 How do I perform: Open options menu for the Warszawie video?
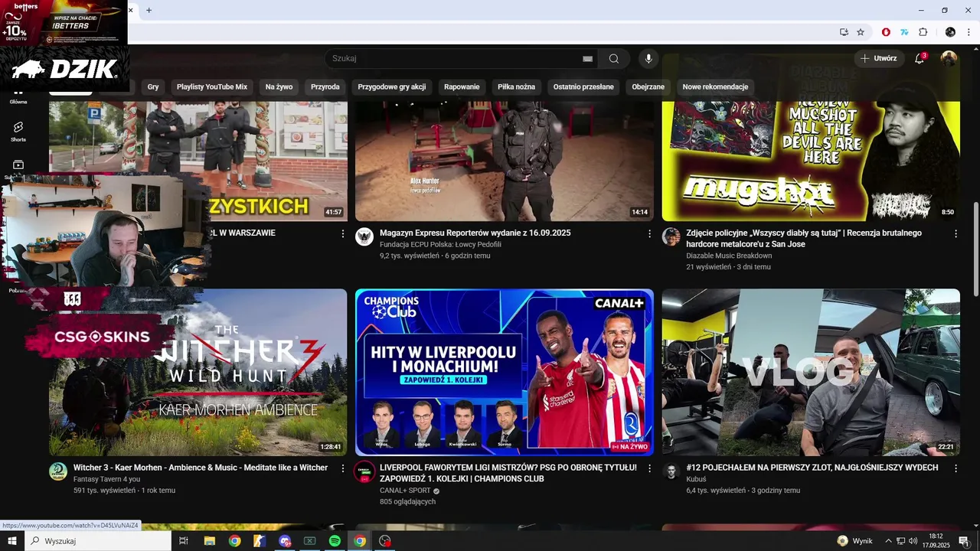[343, 233]
